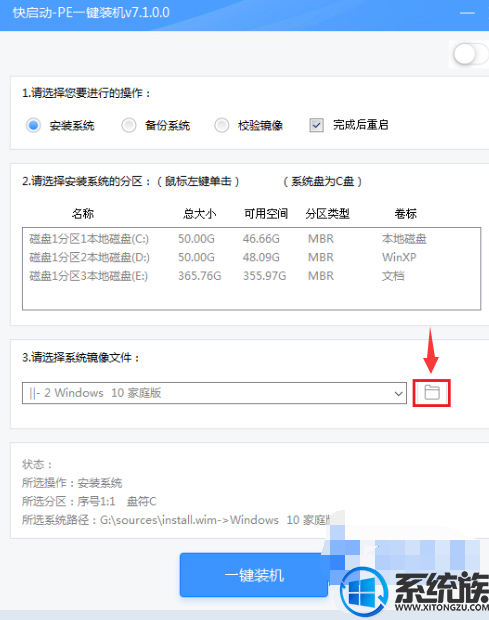Image resolution: width=489 pixels, height=620 pixels.
Task: Choose partition 磁盘1分区2本地磁盘(D:)
Action: point(251,257)
